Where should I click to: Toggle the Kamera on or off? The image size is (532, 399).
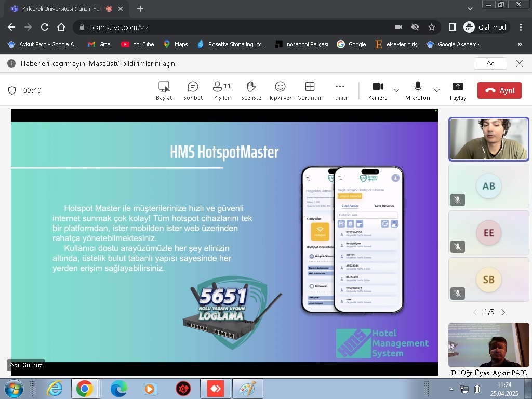coord(378,90)
